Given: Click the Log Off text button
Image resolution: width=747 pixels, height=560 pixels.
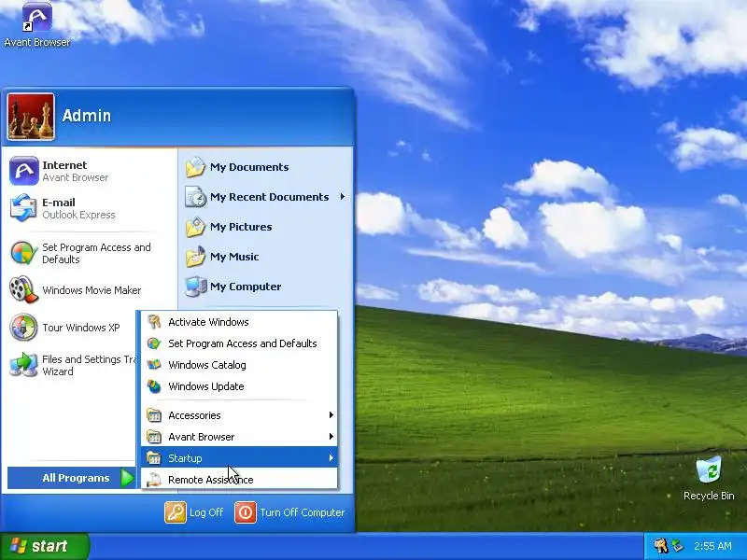Looking at the screenshot, I should (x=206, y=512).
